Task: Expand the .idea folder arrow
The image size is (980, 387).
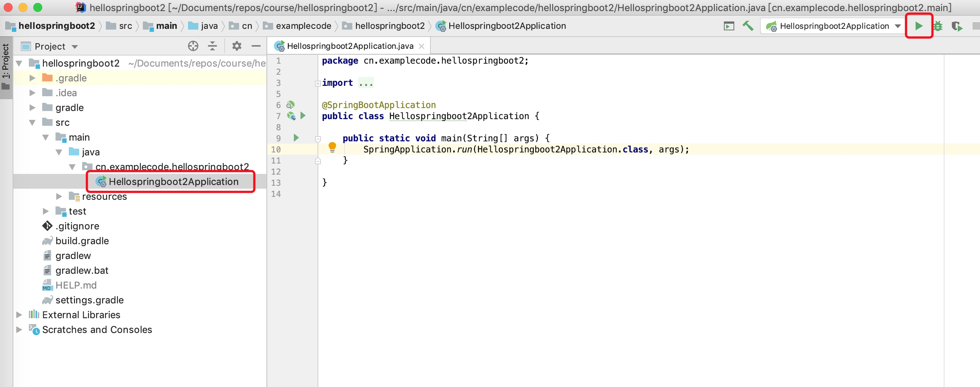Action: (33, 93)
